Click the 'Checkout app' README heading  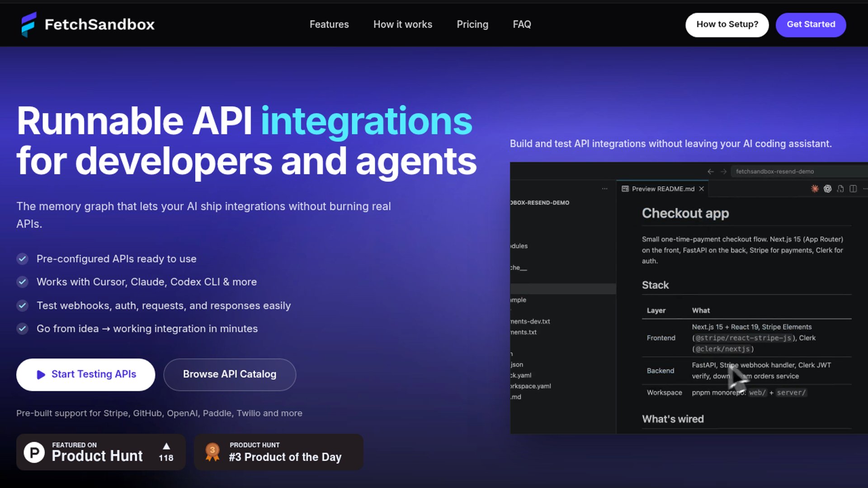685,213
